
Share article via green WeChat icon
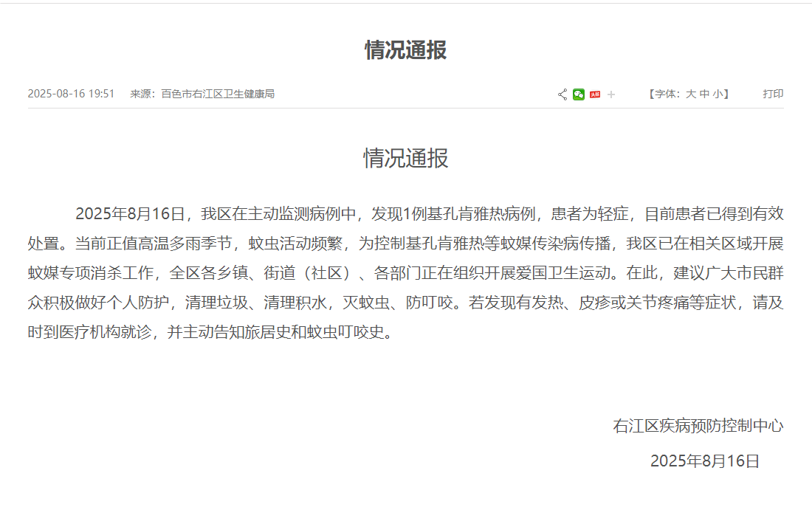pyautogui.click(x=579, y=94)
